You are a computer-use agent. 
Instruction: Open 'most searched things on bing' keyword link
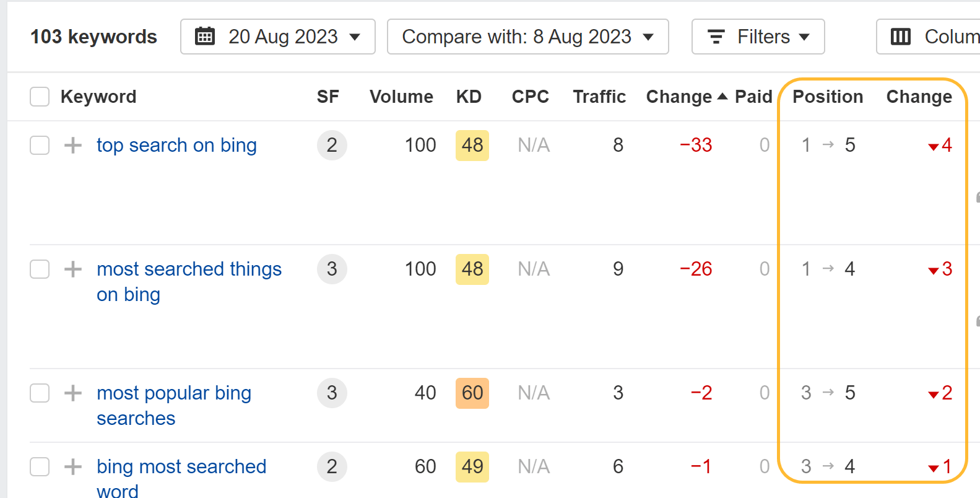point(189,269)
